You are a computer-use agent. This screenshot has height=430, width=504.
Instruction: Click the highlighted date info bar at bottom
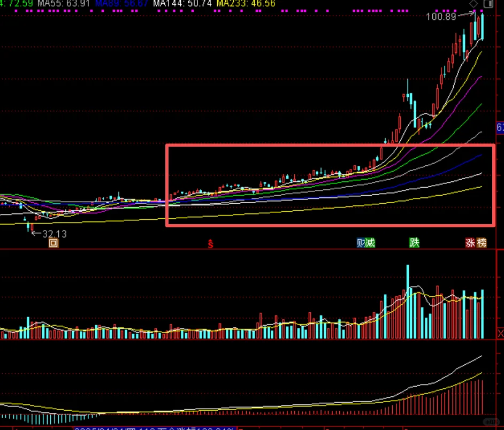155,428
